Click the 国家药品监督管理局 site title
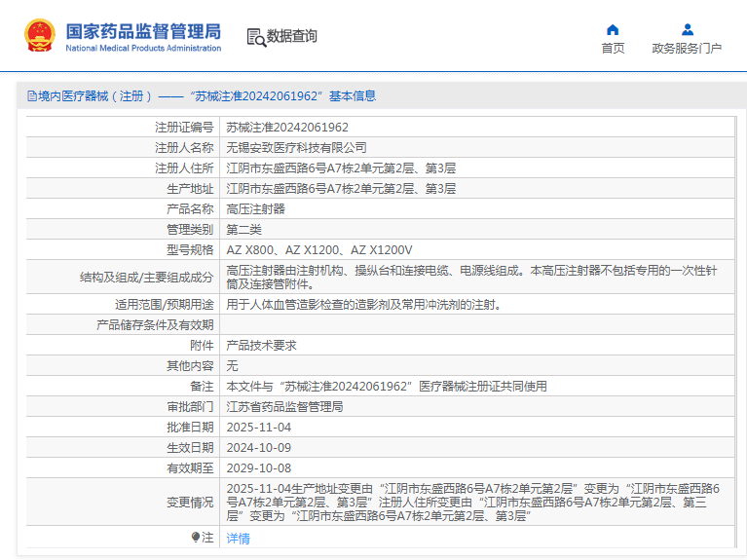 [143, 30]
